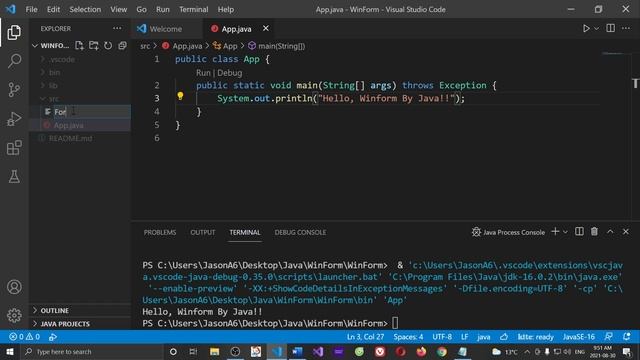Close the terminal panel
The width and height of the screenshot is (640, 360).
626,231
